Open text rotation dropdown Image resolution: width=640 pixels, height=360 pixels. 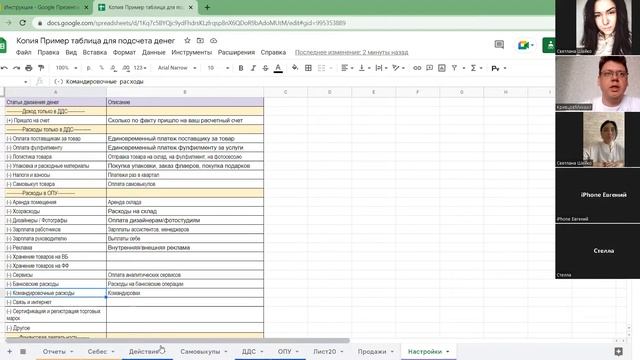(x=398, y=68)
